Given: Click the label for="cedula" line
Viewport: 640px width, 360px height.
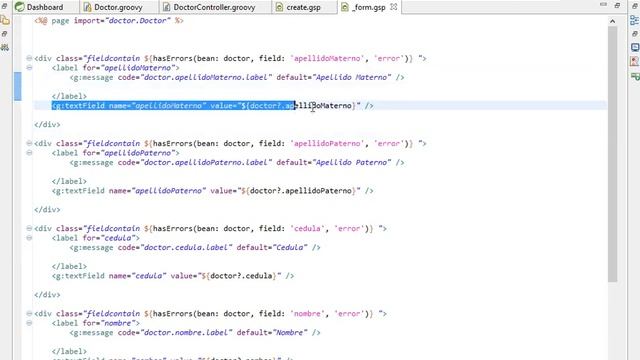Looking at the screenshot, I should tap(96, 238).
